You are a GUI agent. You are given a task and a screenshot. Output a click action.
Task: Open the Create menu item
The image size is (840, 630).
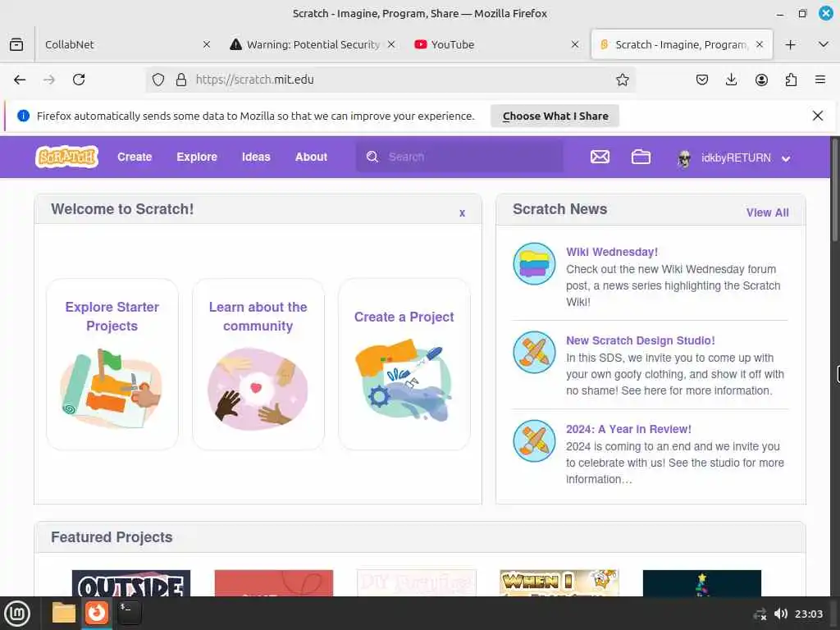pos(135,157)
